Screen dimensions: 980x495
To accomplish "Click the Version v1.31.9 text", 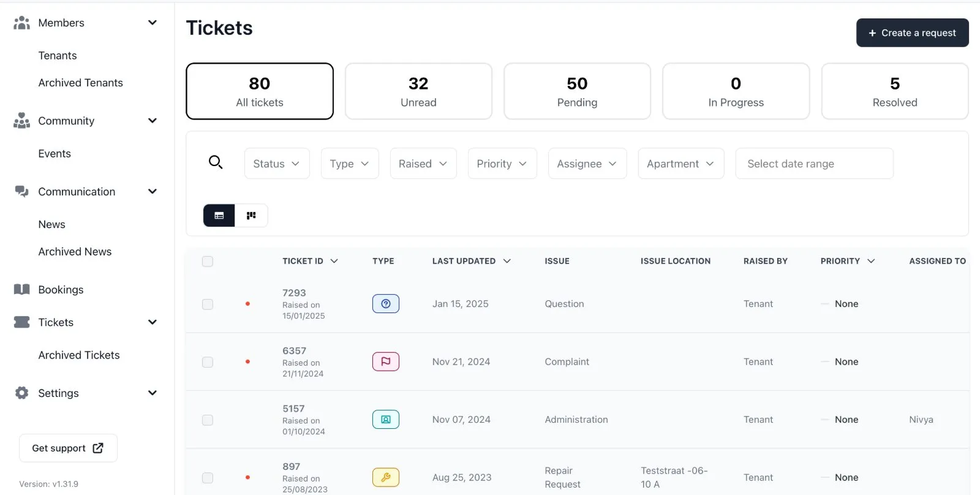I will 49,484.
